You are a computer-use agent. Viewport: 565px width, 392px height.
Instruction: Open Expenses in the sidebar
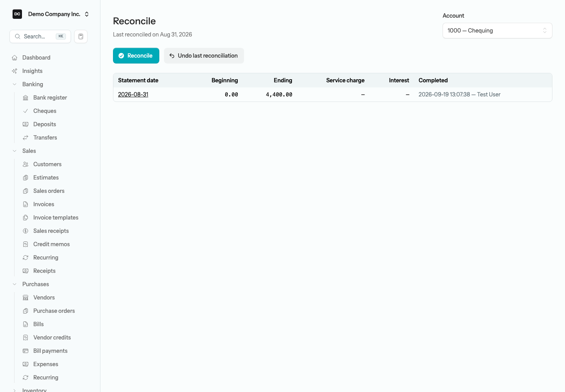pyautogui.click(x=46, y=364)
